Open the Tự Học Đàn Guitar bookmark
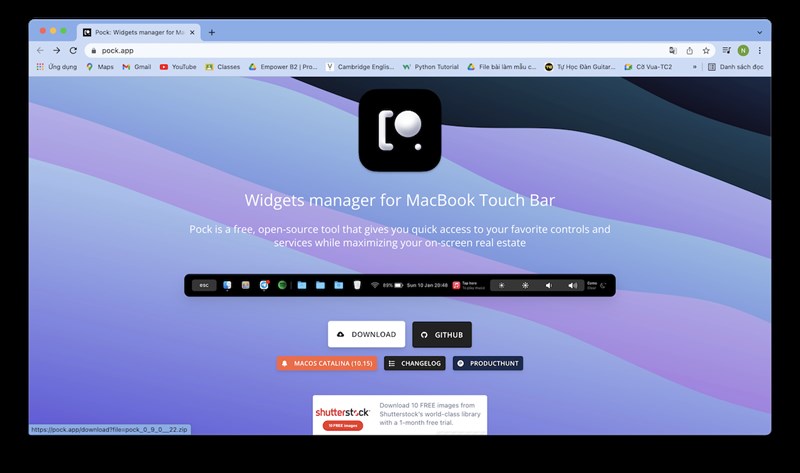The image size is (800, 473). (x=580, y=67)
